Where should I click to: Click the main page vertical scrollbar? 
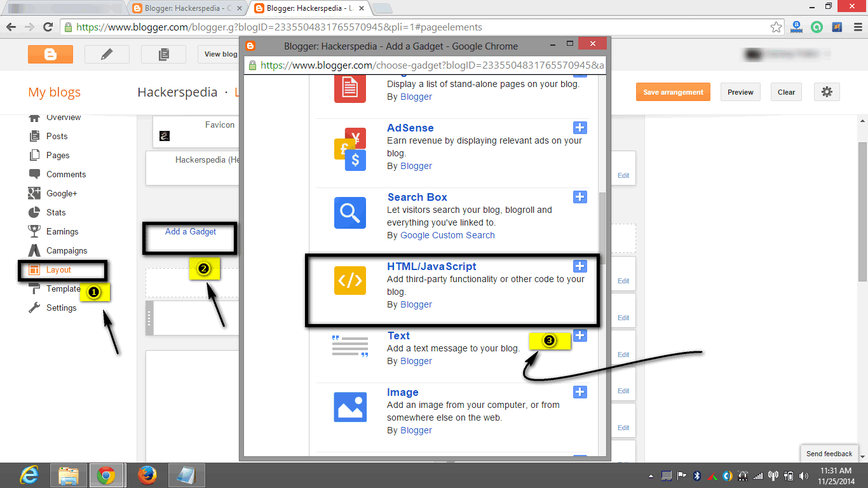coord(862,211)
